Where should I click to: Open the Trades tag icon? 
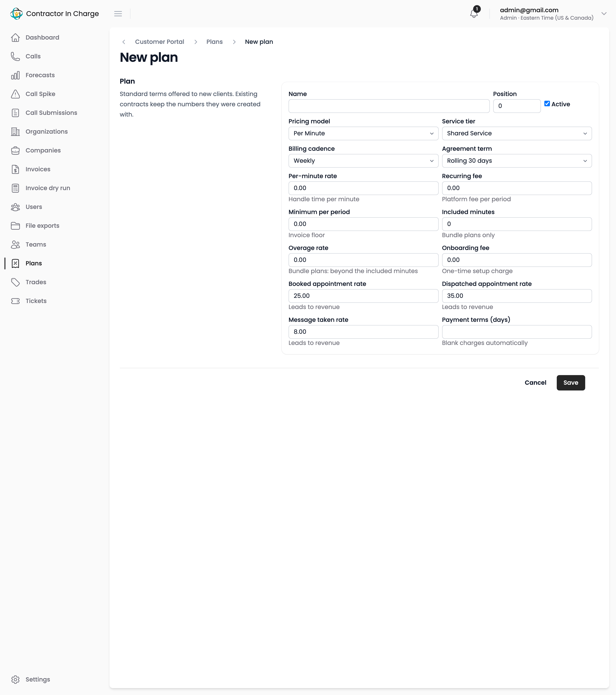15,282
